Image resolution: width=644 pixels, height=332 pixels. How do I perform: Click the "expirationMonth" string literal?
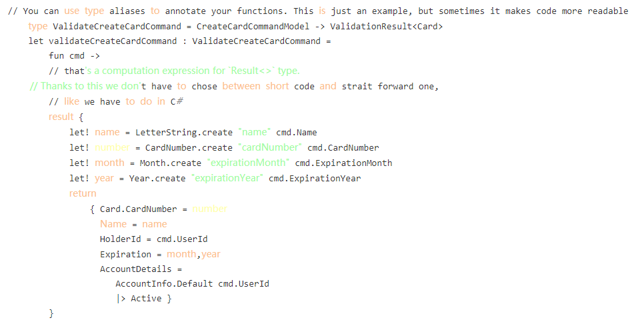point(248,163)
